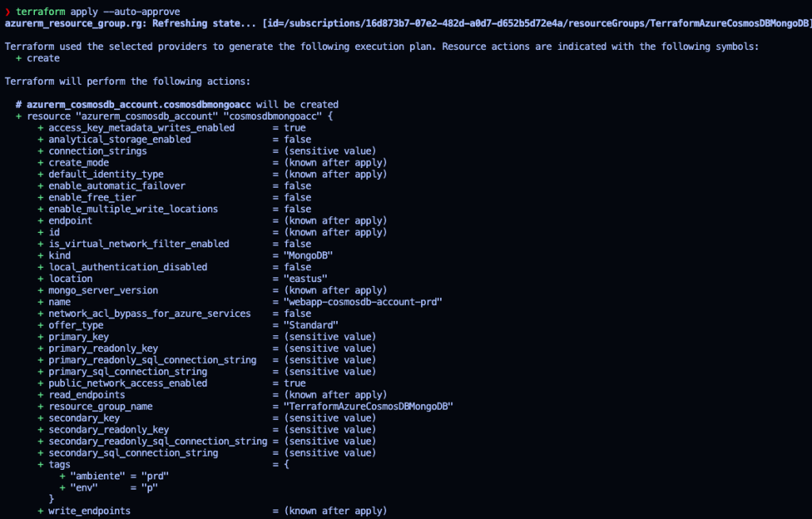The width and height of the screenshot is (812, 519).
Task: Click the plus sign beside 'resource' line
Action: click(19, 116)
